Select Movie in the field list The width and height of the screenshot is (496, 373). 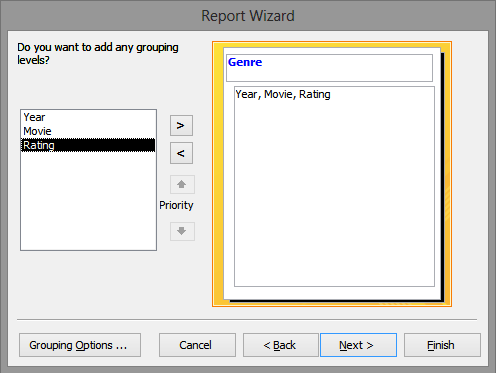pos(88,131)
